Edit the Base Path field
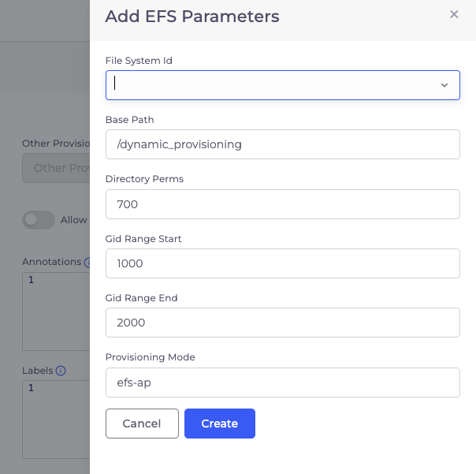The image size is (476, 474). (283, 144)
